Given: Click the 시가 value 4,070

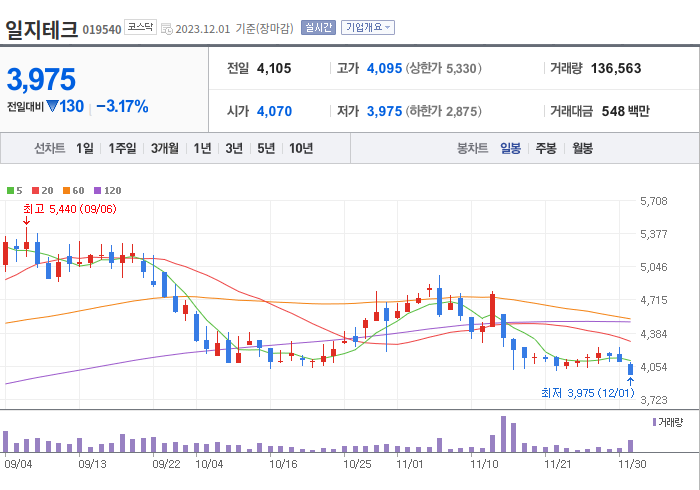Looking at the screenshot, I should 274,111.
